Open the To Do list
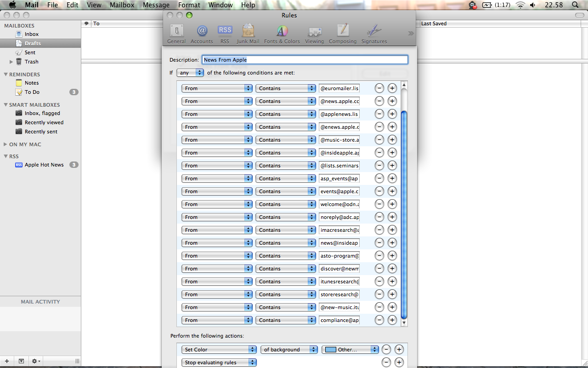This screenshot has width=588, height=368. [40, 92]
